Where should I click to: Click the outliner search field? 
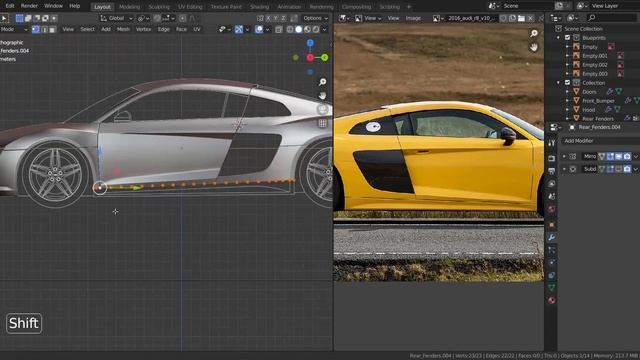coord(612,18)
